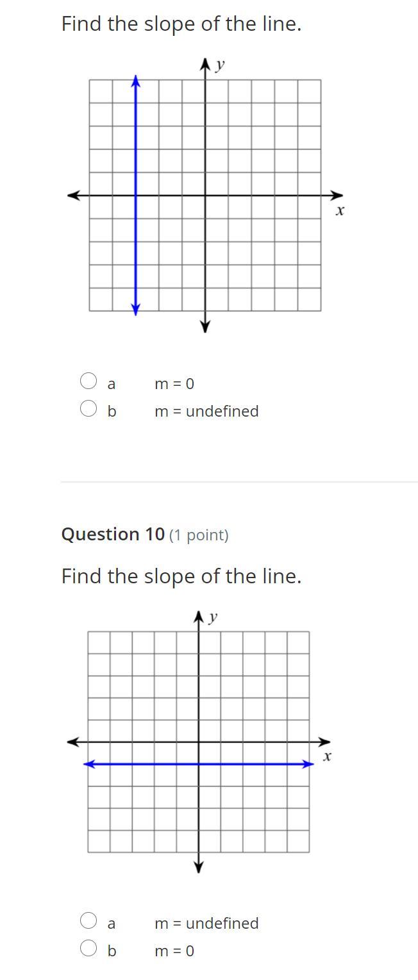Click 'm = 0' answer text in first question
The height and width of the screenshot is (980, 418).
coord(174,384)
